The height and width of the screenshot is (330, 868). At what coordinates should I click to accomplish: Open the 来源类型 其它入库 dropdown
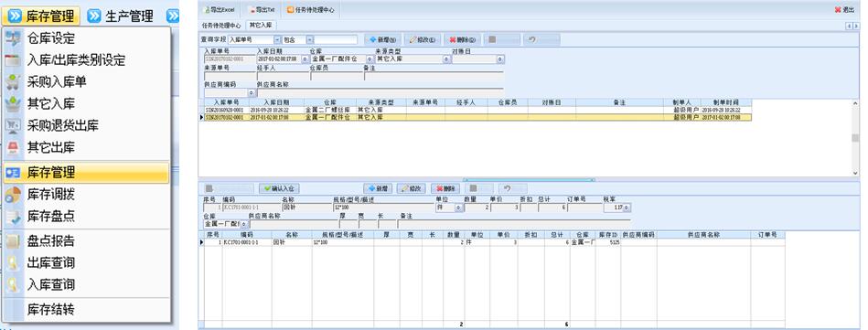pos(445,59)
